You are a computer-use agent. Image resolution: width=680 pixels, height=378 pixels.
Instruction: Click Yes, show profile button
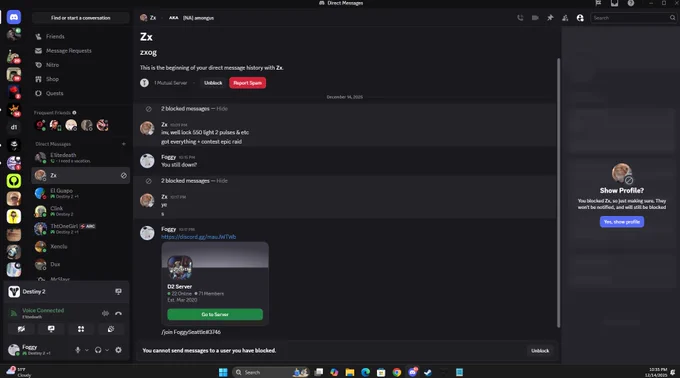tap(622, 222)
